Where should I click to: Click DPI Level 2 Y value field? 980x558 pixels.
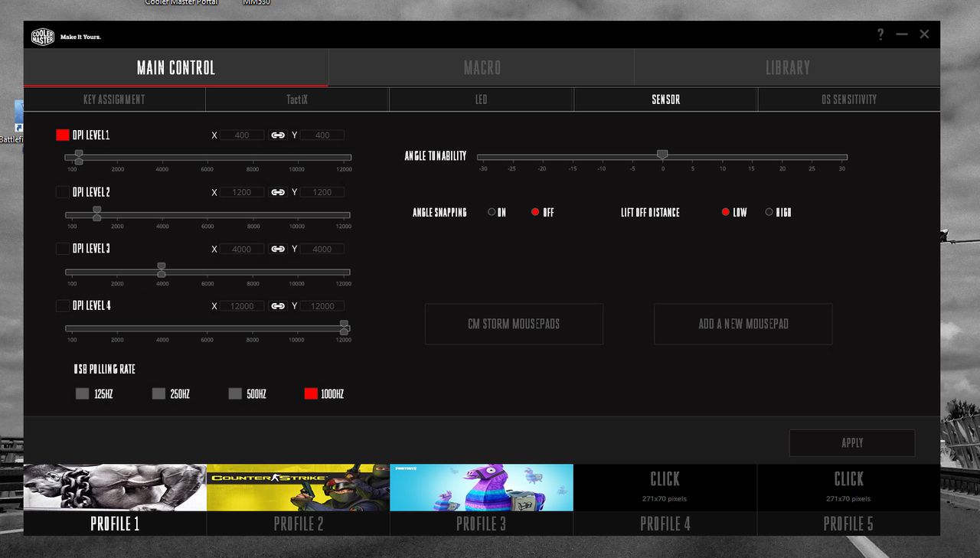(322, 192)
